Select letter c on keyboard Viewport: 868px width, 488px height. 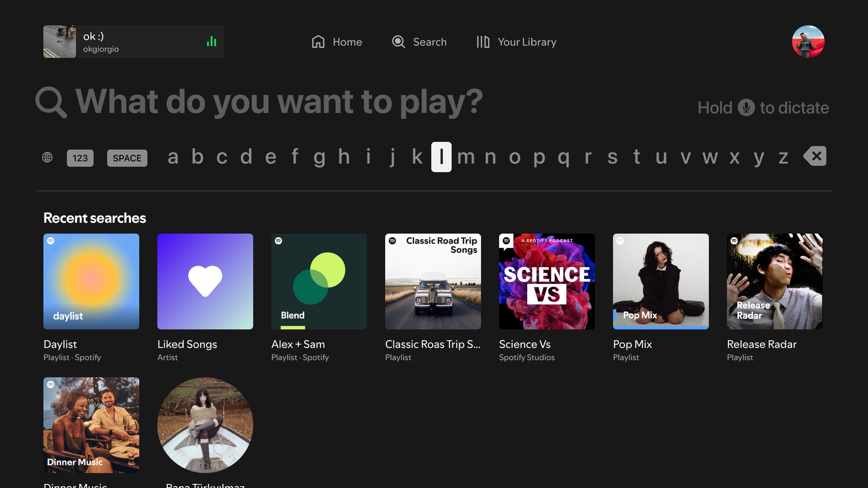tap(222, 157)
